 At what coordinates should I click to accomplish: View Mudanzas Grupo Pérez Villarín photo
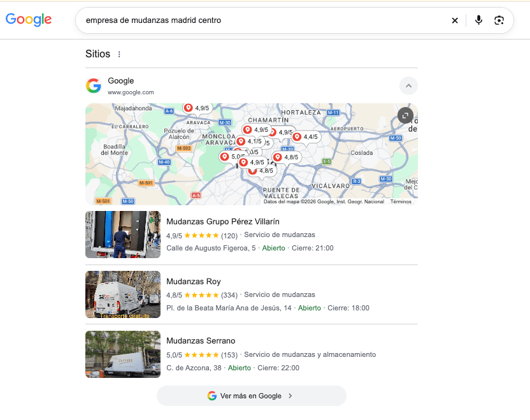[123, 235]
